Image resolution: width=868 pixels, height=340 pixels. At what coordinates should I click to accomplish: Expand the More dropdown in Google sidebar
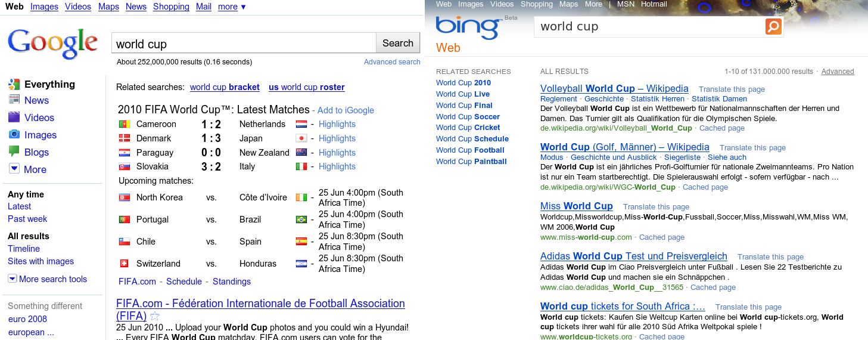[x=14, y=169]
